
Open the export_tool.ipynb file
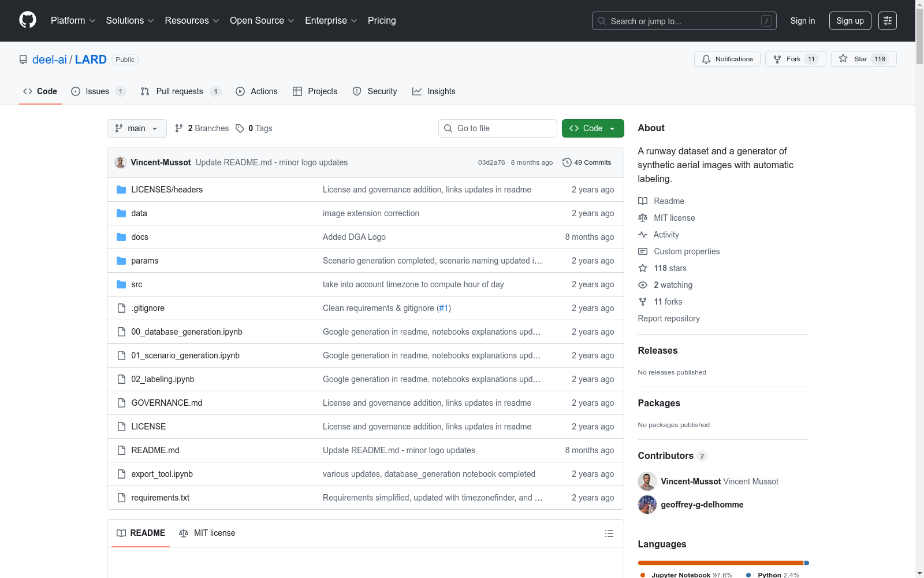162,474
